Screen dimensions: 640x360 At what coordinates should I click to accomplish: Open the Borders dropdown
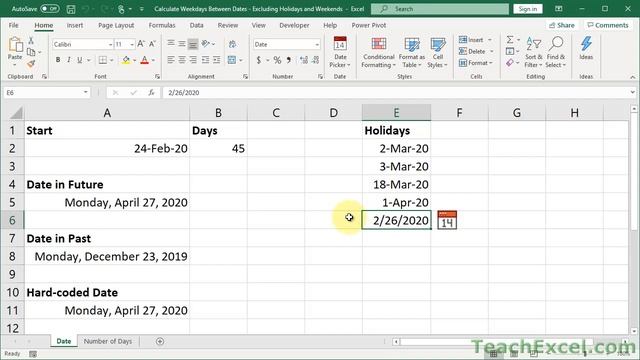(x=111, y=60)
